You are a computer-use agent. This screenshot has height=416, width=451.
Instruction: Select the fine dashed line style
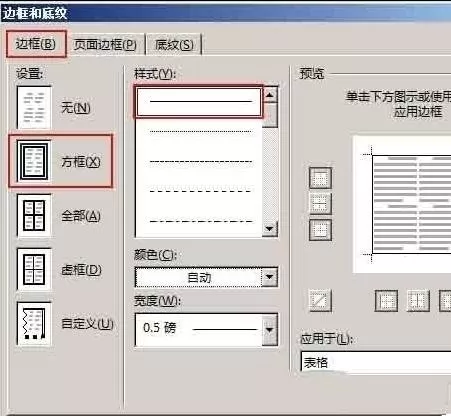click(x=201, y=161)
